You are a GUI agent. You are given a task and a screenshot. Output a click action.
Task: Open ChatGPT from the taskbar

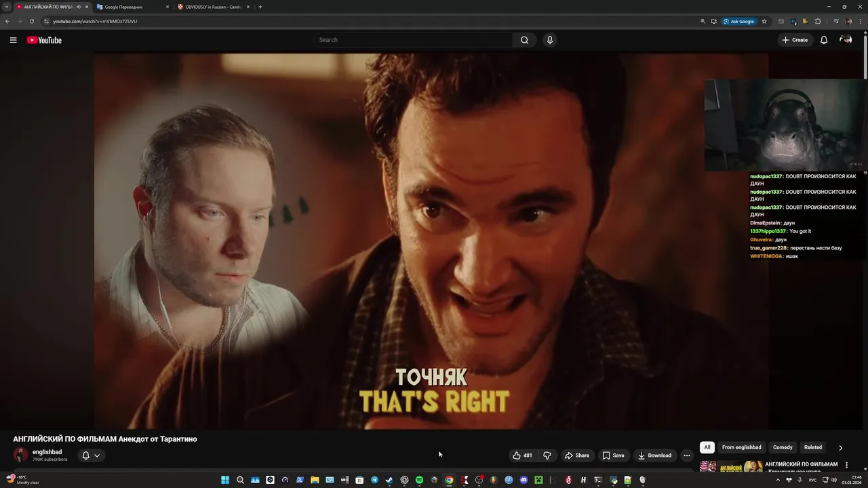tap(404, 480)
